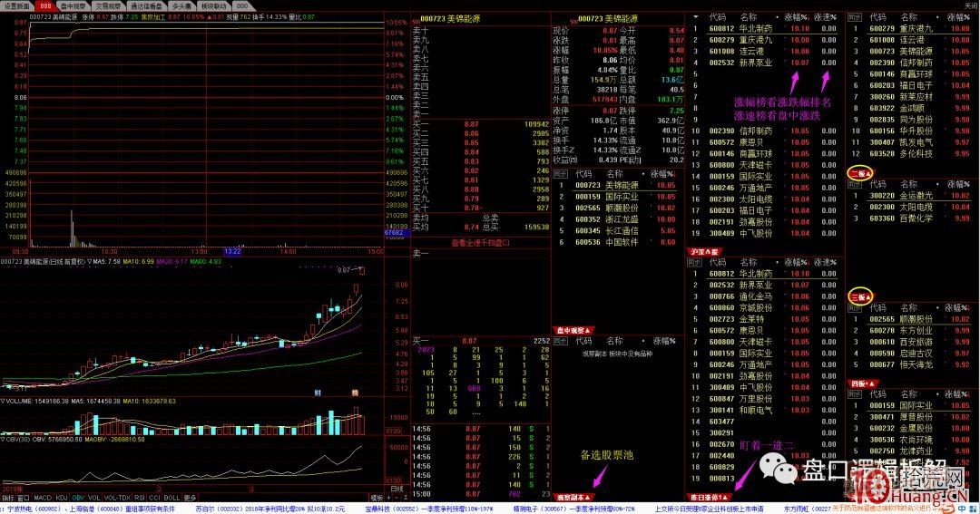Screen dimensions: 980x514
Task: Toggle 同步 in the top-right list
Action: point(854,17)
